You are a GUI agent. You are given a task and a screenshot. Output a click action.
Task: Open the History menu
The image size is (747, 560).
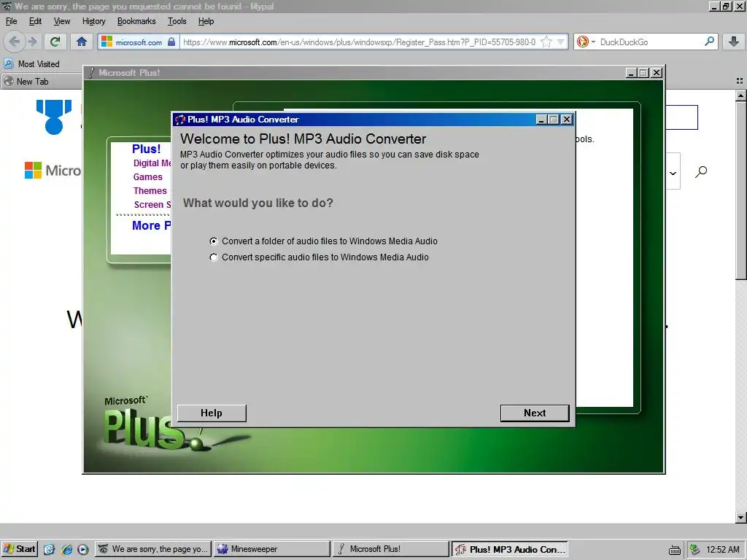[93, 21]
